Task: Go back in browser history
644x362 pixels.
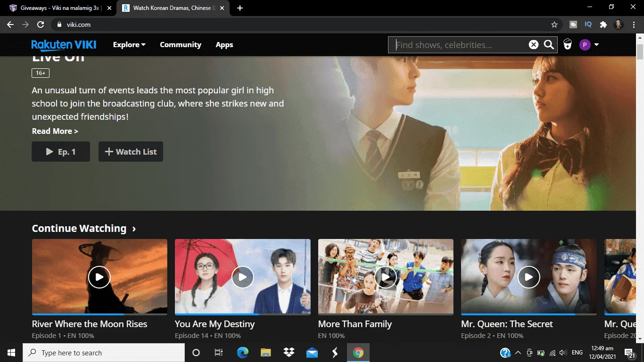Action: pyautogui.click(x=10, y=25)
